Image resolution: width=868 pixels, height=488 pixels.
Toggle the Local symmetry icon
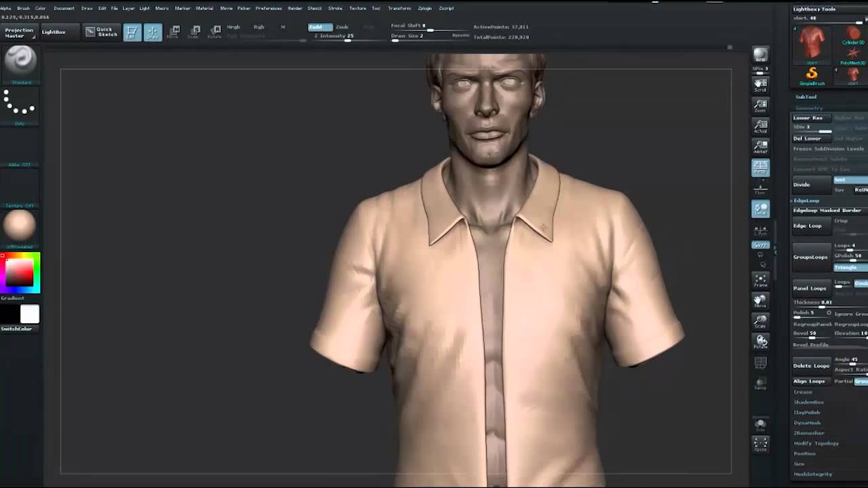click(x=760, y=209)
